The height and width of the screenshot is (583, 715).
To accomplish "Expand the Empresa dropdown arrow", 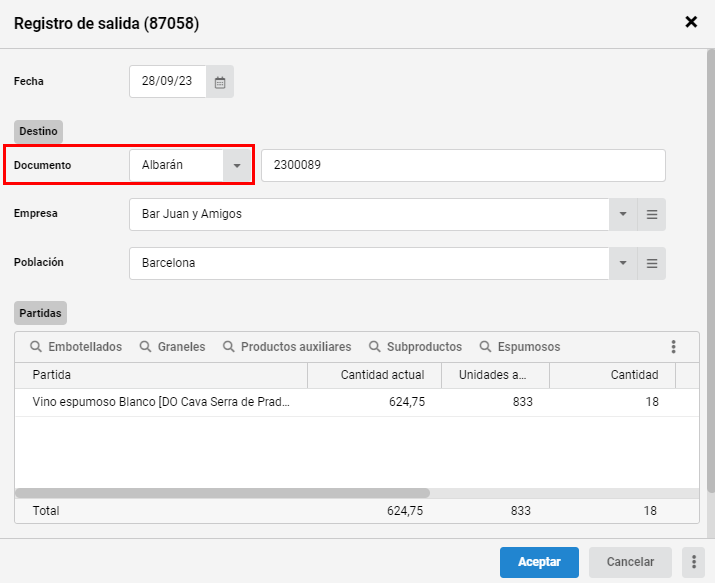I will click(x=623, y=214).
